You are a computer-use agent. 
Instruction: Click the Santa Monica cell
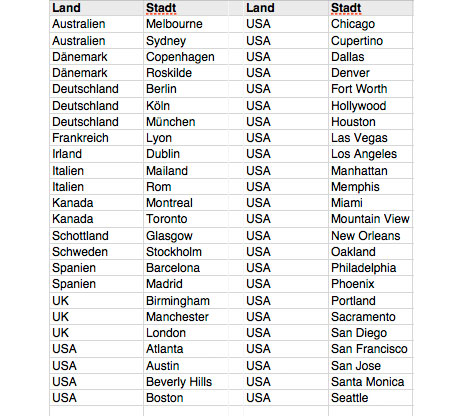tap(370, 382)
